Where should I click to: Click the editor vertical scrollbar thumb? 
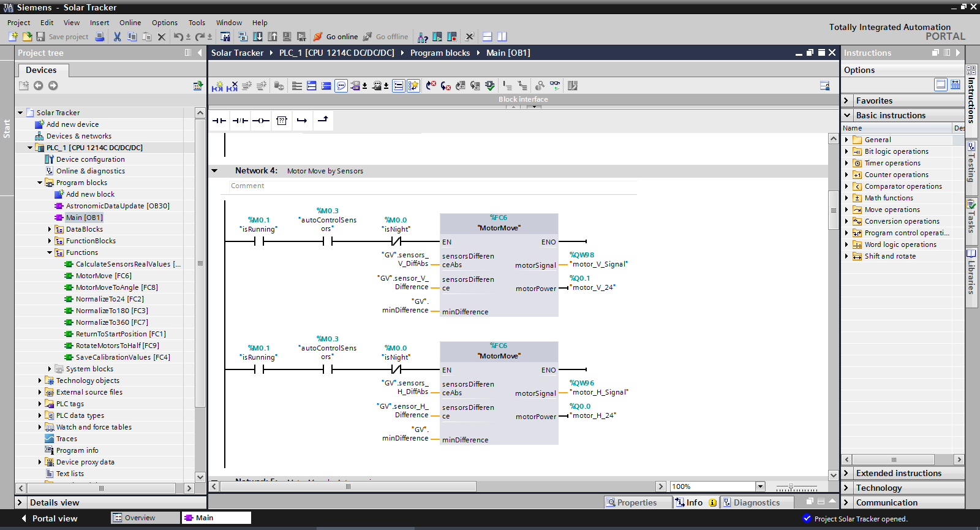tap(833, 210)
